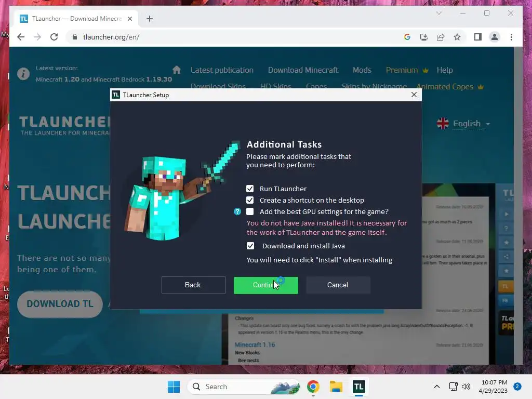Click the webpage vertical scrollbar
The image size is (532, 399).
point(518,206)
